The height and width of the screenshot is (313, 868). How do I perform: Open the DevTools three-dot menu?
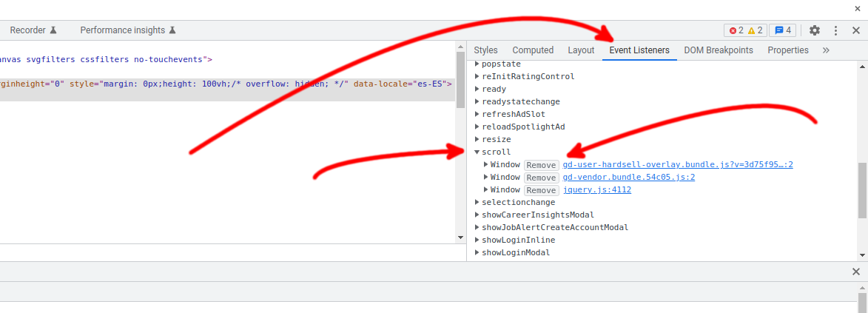coord(835,30)
